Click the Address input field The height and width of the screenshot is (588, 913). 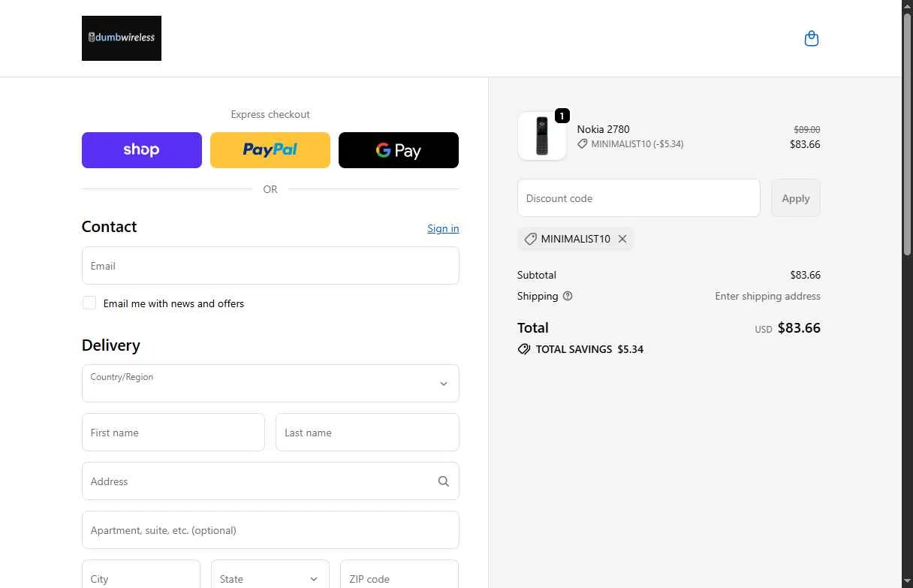click(270, 481)
